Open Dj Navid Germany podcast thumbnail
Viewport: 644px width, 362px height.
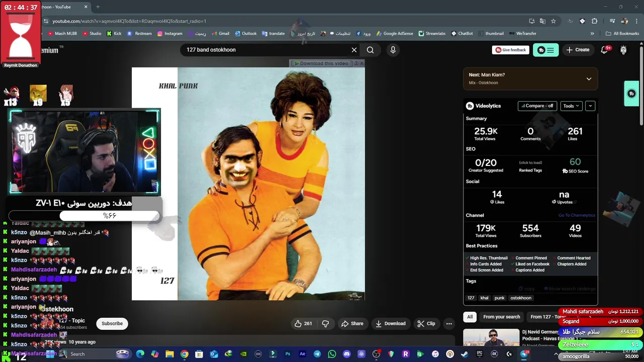pos(491,338)
